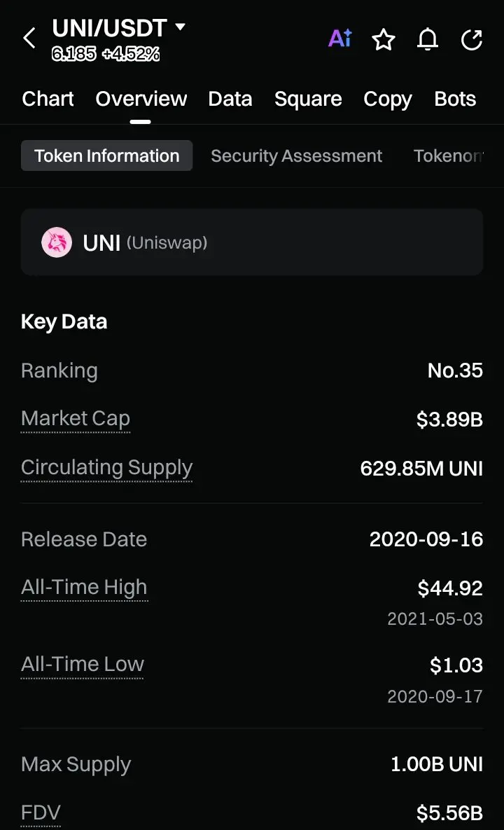This screenshot has width=504, height=830.
Task: Select the Token Information sub-tab
Action: click(107, 155)
